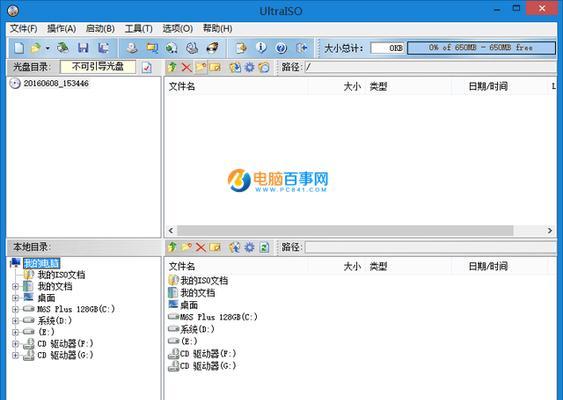Select CD 驱动器(G:) in local file list
Screen dimensions: 563x400
pyautogui.click(x=208, y=366)
